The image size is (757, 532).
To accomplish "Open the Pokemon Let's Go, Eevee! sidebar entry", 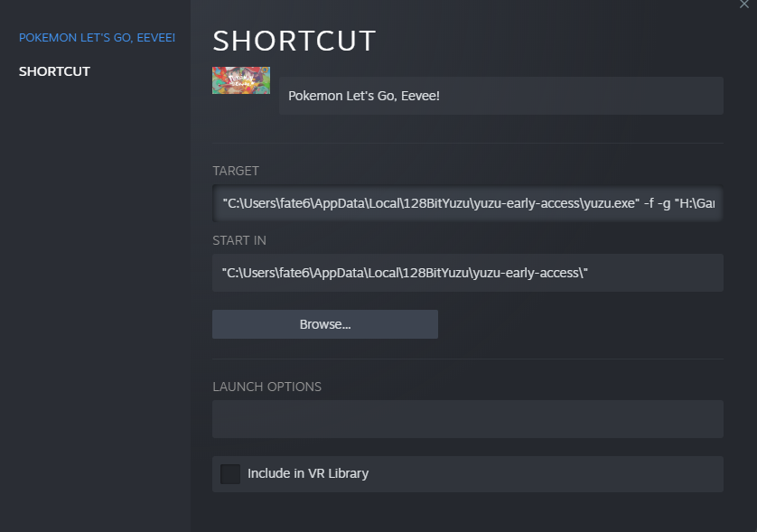I will tap(97, 38).
